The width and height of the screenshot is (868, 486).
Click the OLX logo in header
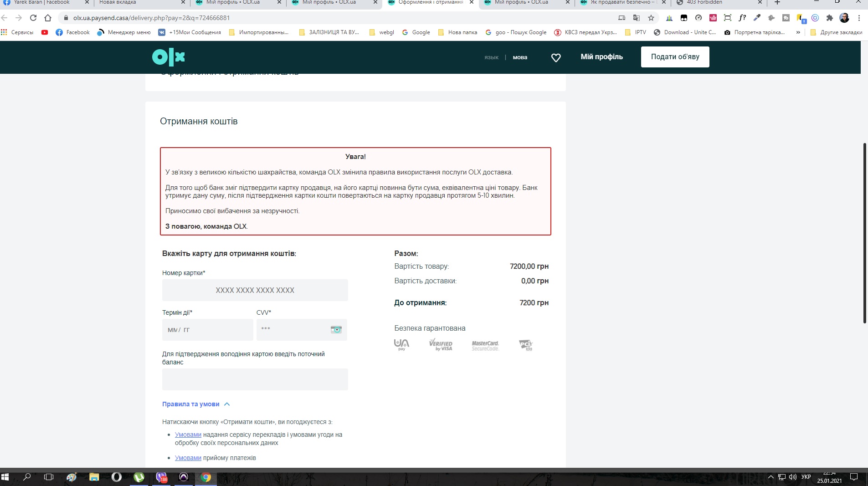click(168, 57)
